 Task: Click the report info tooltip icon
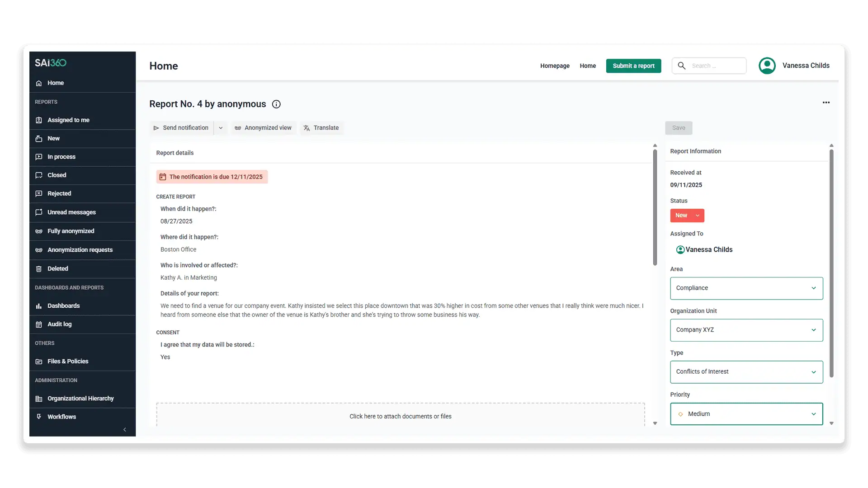click(x=276, y=104)
